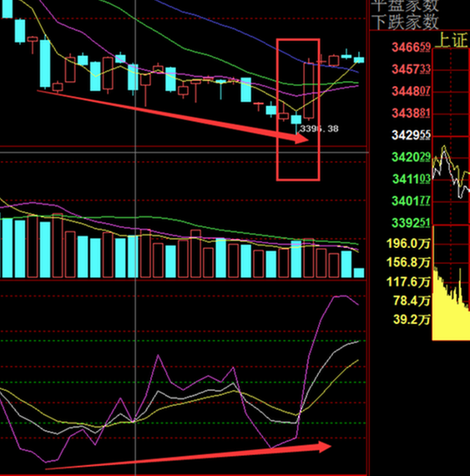Click the 3396.38 low price marker
This screenshot has height=476, width=470.
point(319,129)
